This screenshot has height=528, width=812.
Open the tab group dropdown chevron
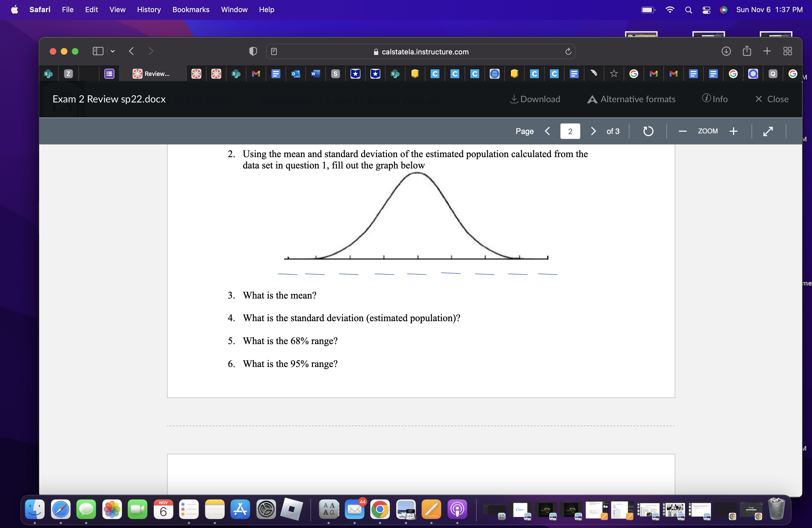[113, 51]
